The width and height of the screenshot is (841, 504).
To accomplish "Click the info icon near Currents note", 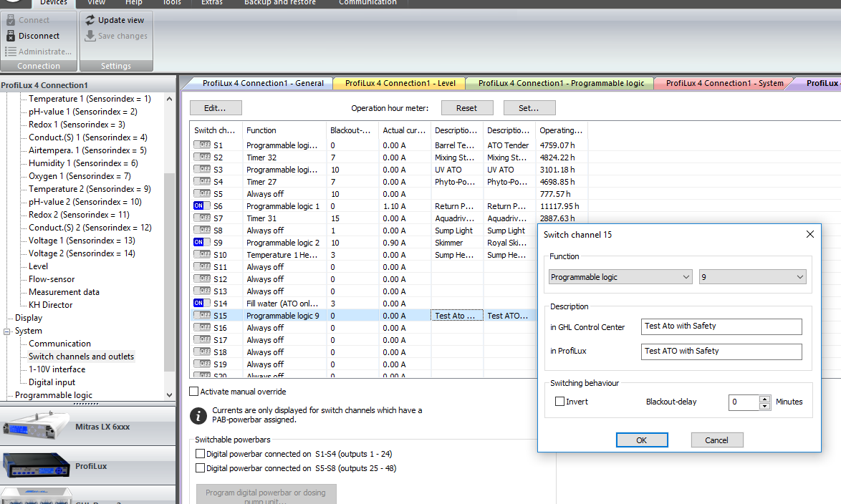I will point(198,415).
